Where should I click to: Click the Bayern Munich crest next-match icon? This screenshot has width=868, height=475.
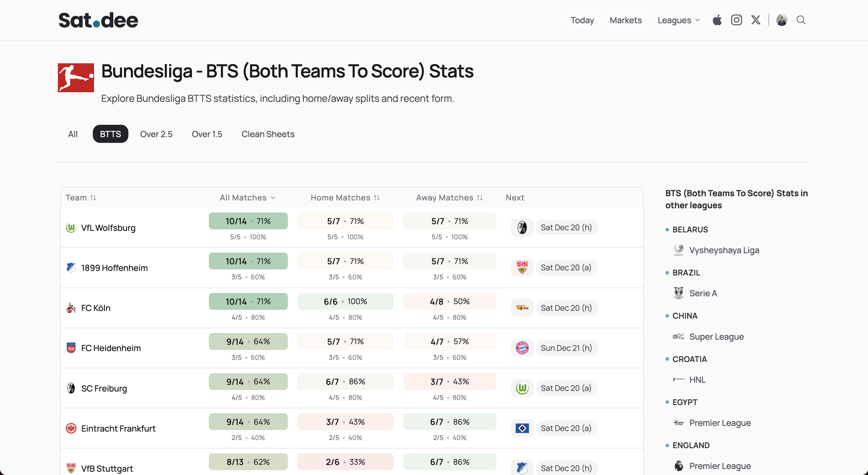[522, 348]
